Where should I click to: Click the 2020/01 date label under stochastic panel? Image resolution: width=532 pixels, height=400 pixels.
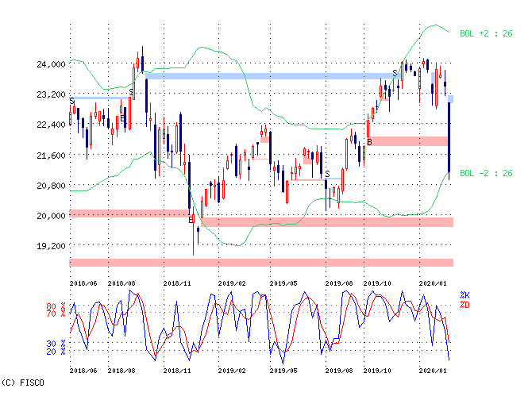click(x=432, y=371)
